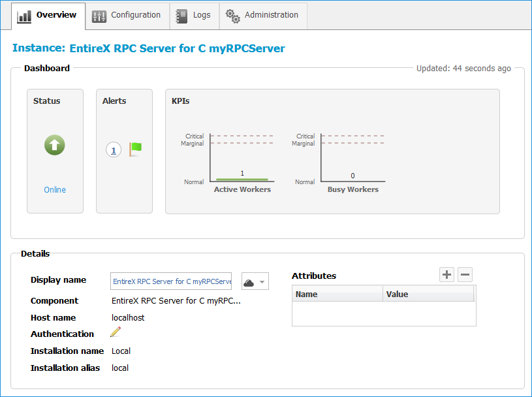The width and height of the screenshot is (532, 397).
Task: Click the Status panel heading
Action: pyautogui.click(x=47, y=101)
